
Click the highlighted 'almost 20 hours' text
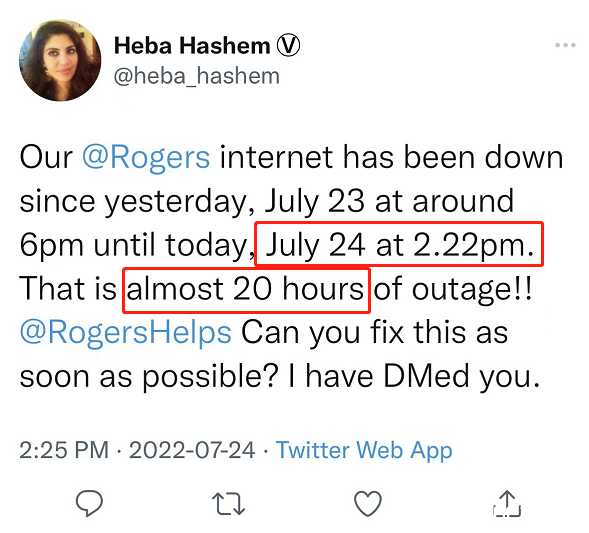(x=245, y=289)
